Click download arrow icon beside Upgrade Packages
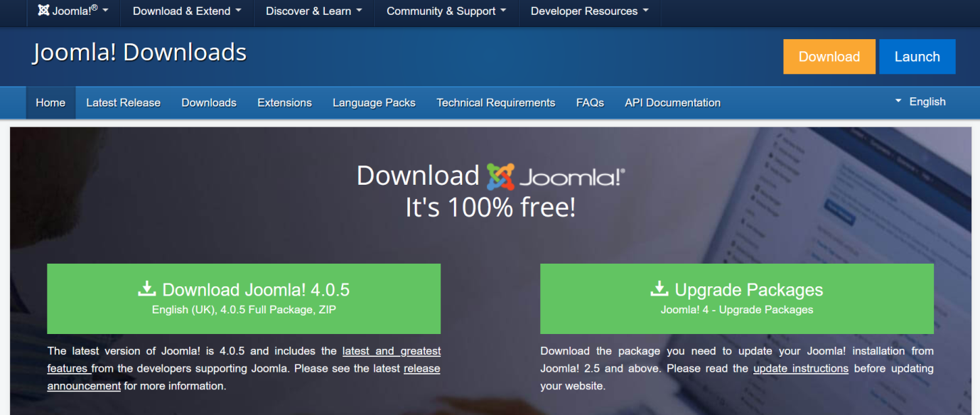The width and height of the screenshot is (980, 415). [659, 289]
